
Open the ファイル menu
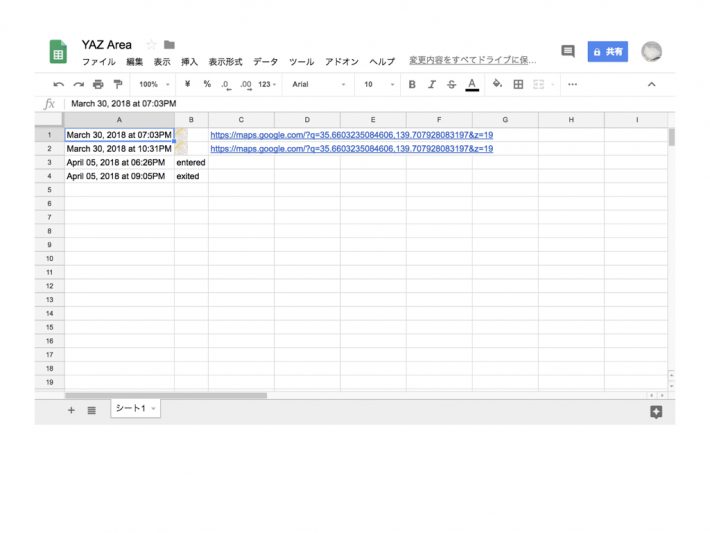tap(98, 62)
